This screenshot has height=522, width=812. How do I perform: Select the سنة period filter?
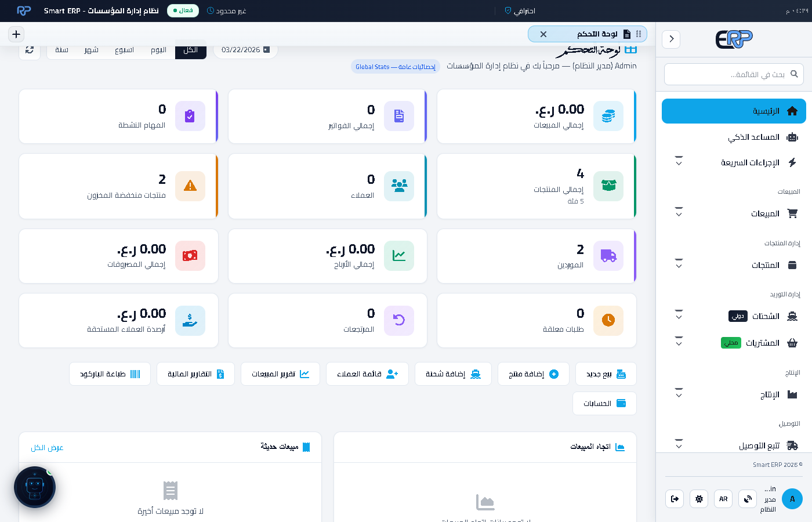coord(61,50)
